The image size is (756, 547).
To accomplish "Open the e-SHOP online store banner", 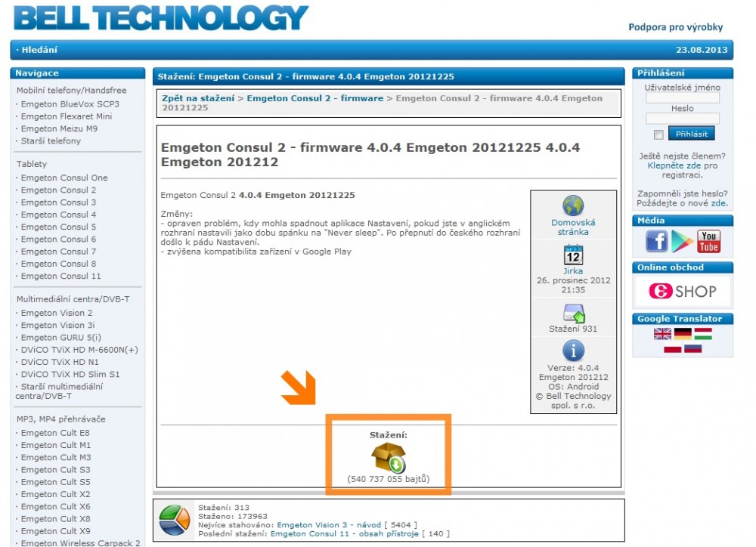I will coord(682,292).
